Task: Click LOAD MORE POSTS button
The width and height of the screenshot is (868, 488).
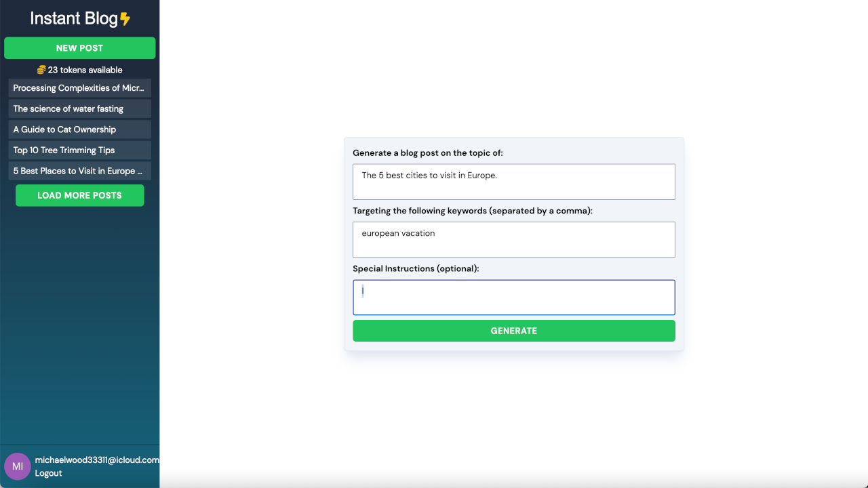Action: tap(79, 195)
